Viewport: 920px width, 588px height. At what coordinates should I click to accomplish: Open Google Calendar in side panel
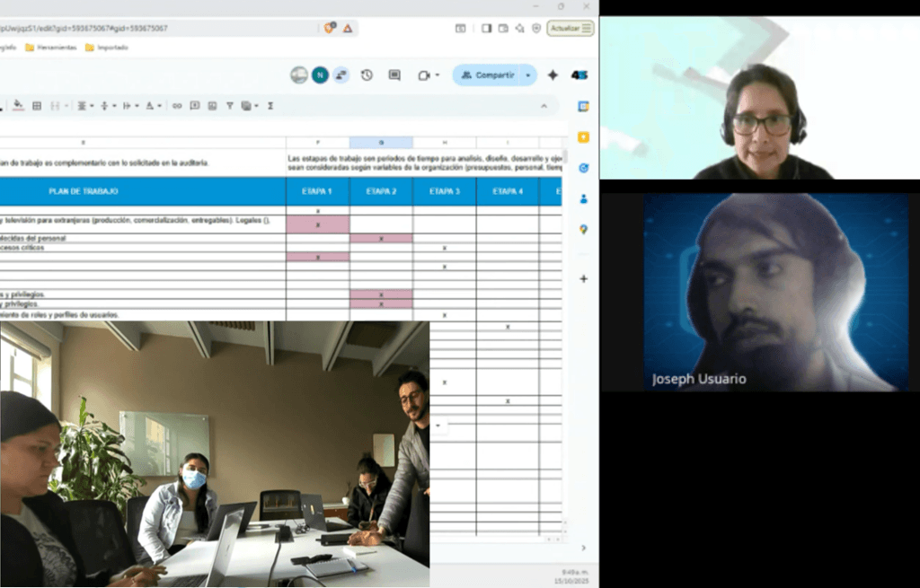(583, 106)
